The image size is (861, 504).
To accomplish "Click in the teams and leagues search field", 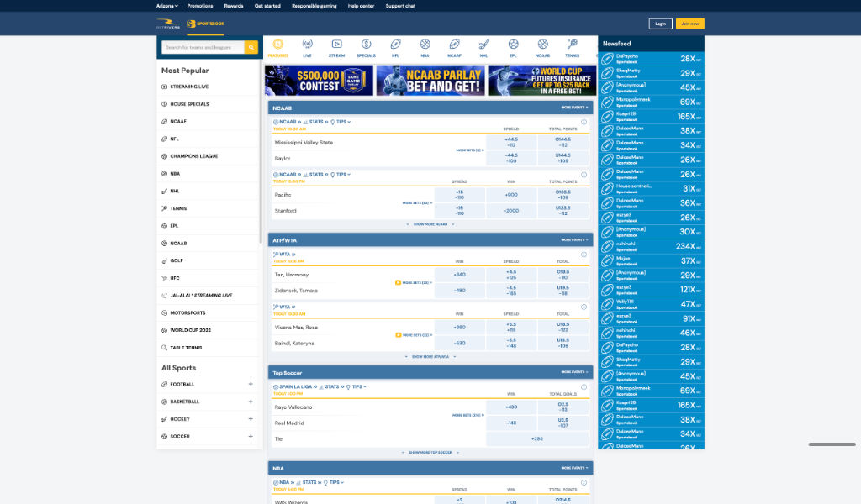I will point(203,47).
